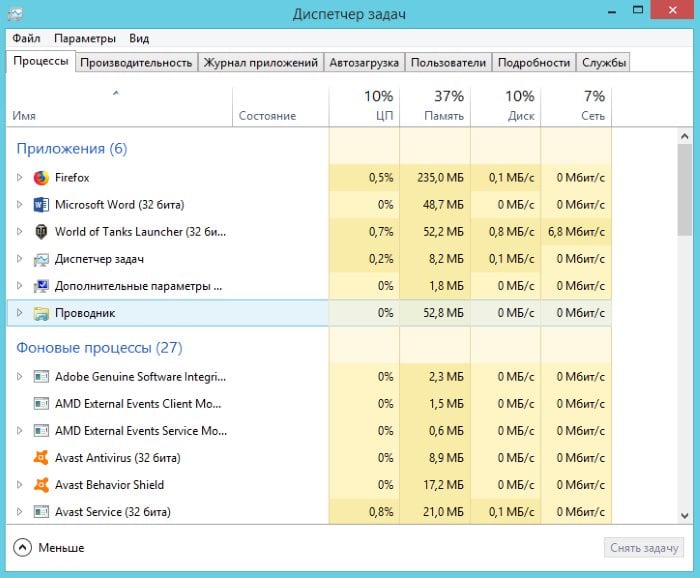Click the Снять задачу button
700x578 pixels.
click(x=645, y=548)
